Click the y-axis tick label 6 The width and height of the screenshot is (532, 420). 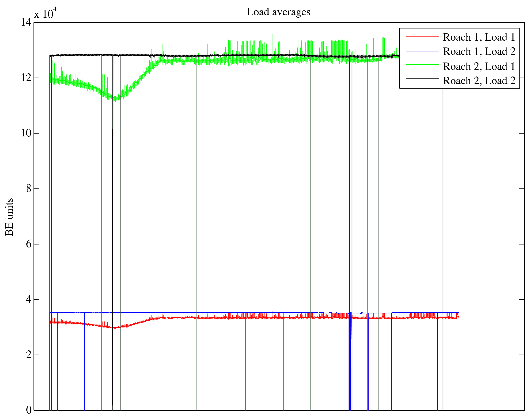tap(29, 244)
